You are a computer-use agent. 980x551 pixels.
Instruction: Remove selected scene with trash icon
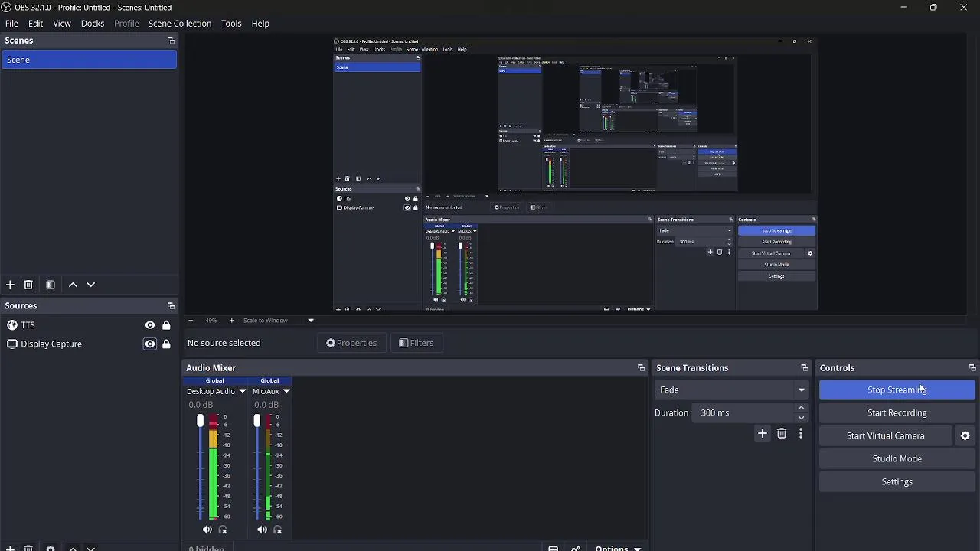[x=28, y=285]
